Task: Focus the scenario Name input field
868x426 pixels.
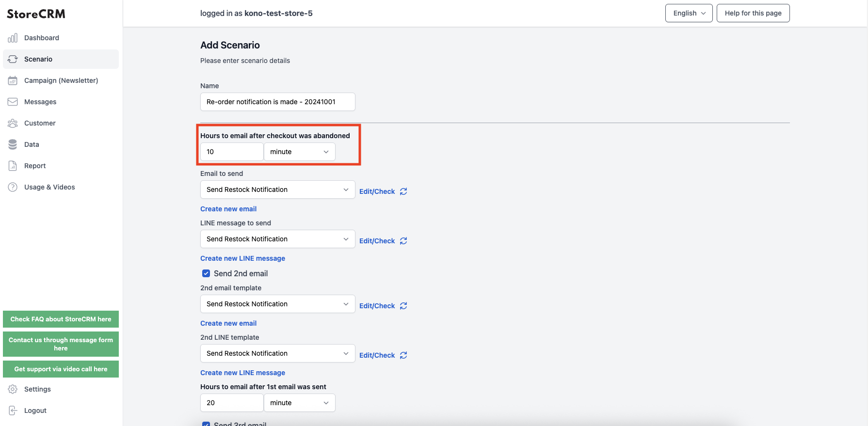Action: (x=278, y=102)
